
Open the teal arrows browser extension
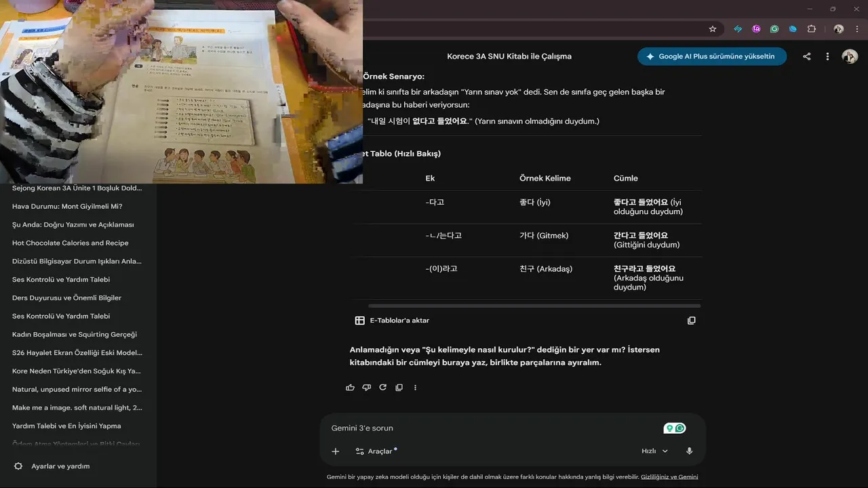tap(738, 29)
